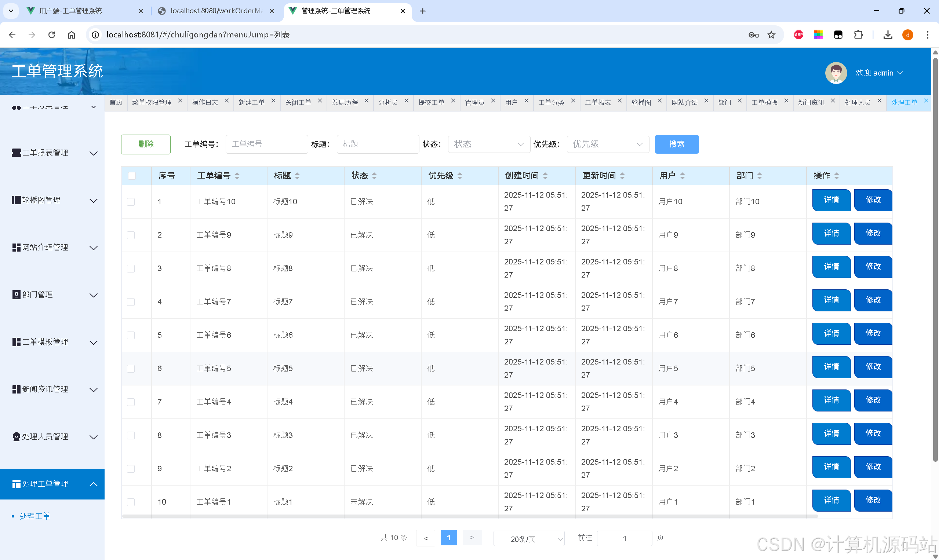The width and height of the screenshot is (939, 560).
Task: Click the admin avatar image
Action: [836, 73]
